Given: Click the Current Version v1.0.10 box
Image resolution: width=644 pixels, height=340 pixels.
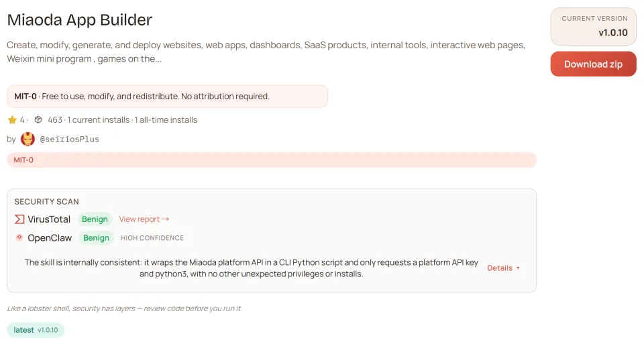Looking at the screenshot, I should (593, 26).
